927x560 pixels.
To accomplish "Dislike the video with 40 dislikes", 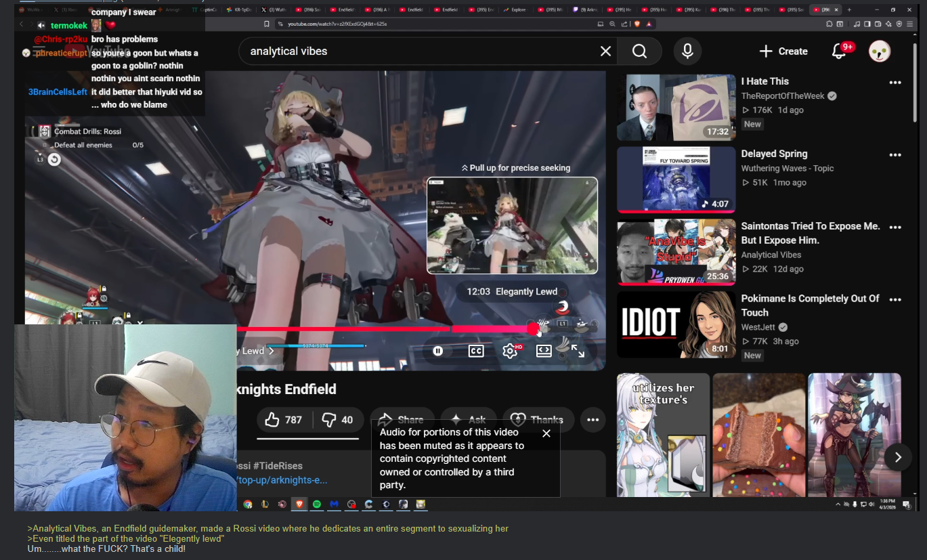I will click(x=338, y=420).
